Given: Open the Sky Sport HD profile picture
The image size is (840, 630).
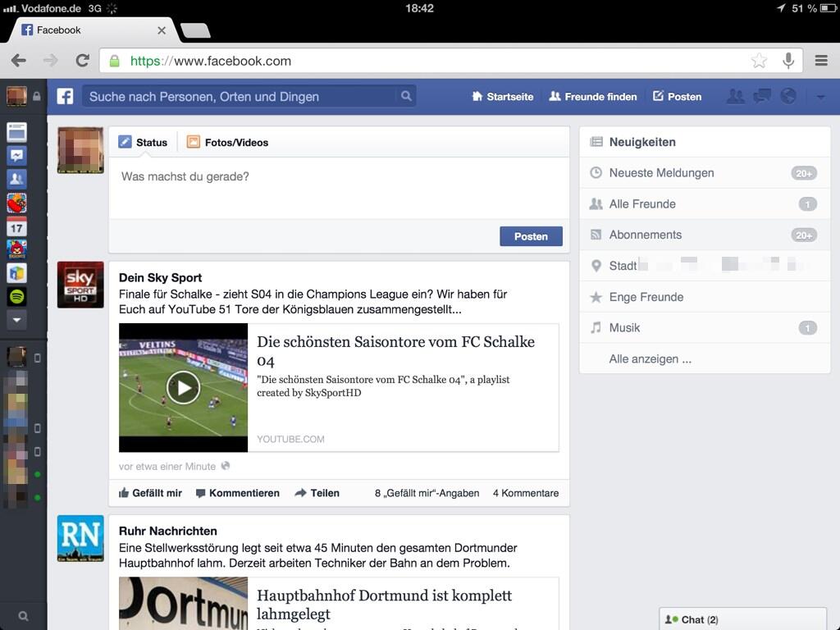Looking at the screenshot, I should click(x=80, y=285).
